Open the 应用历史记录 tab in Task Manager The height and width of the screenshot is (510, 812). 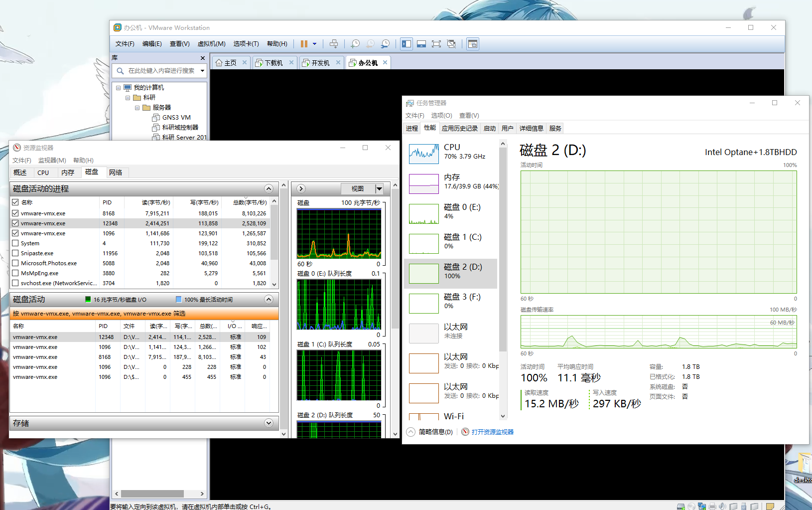459,128
